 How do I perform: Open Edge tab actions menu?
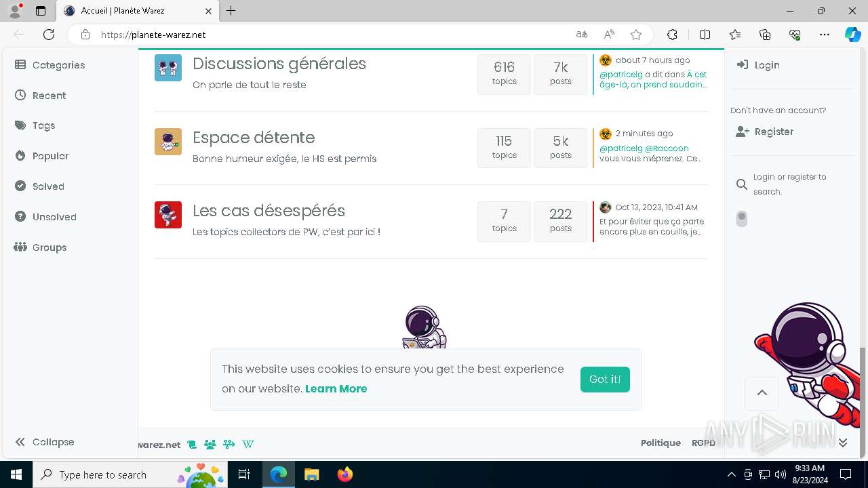pyautogui.click(x=41, y=11)
